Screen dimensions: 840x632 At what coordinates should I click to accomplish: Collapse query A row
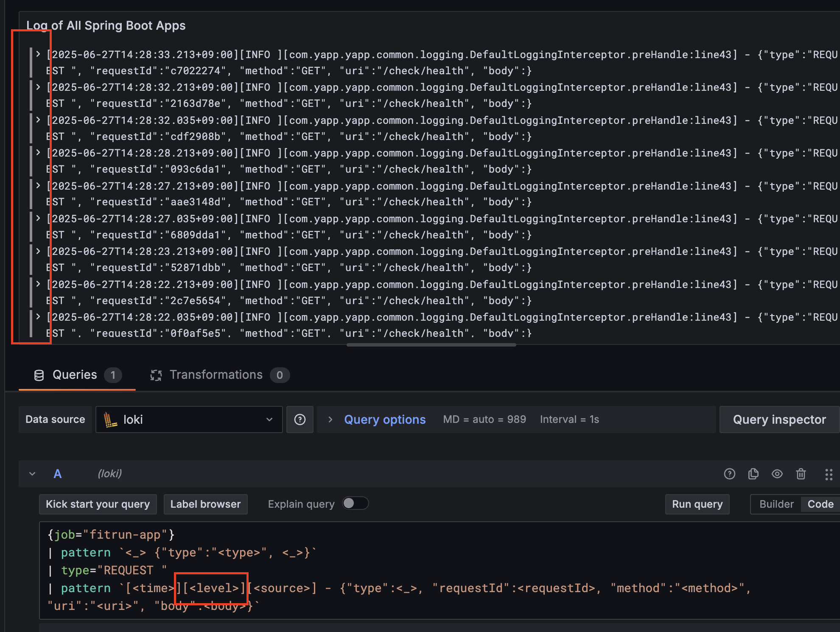32,474
